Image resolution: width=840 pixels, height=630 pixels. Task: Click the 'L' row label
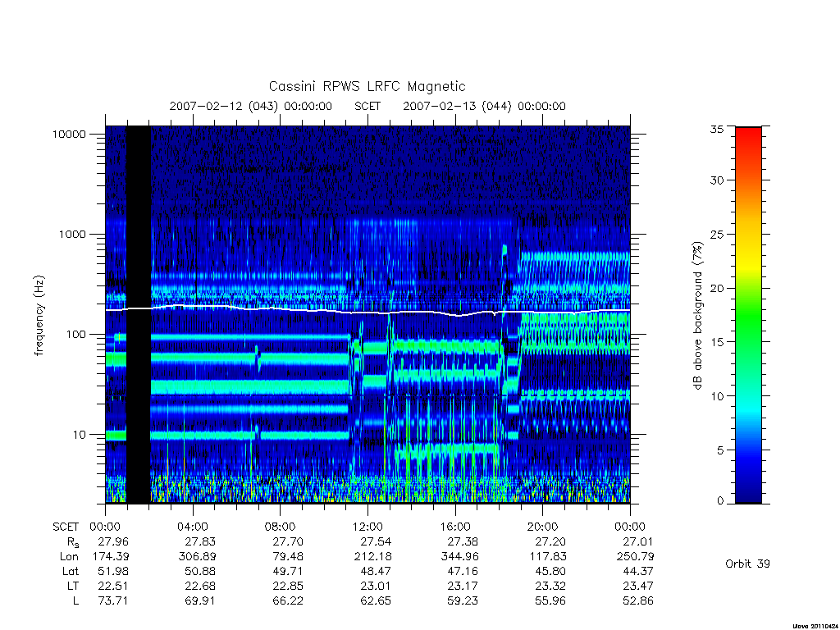[75, 601]
